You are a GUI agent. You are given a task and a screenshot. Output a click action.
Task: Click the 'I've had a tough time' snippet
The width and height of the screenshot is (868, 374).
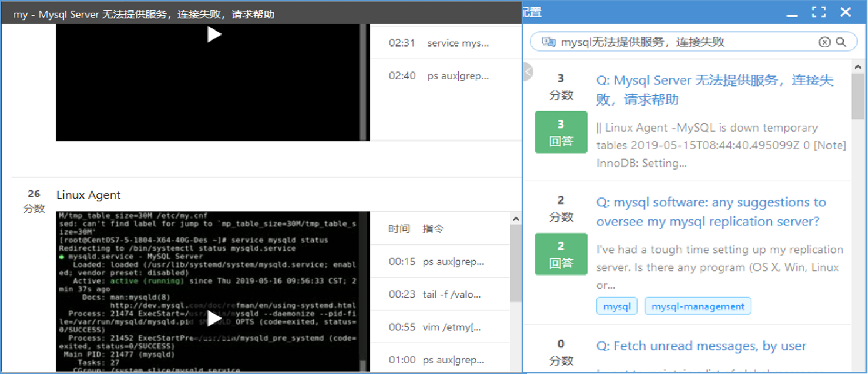720,267
